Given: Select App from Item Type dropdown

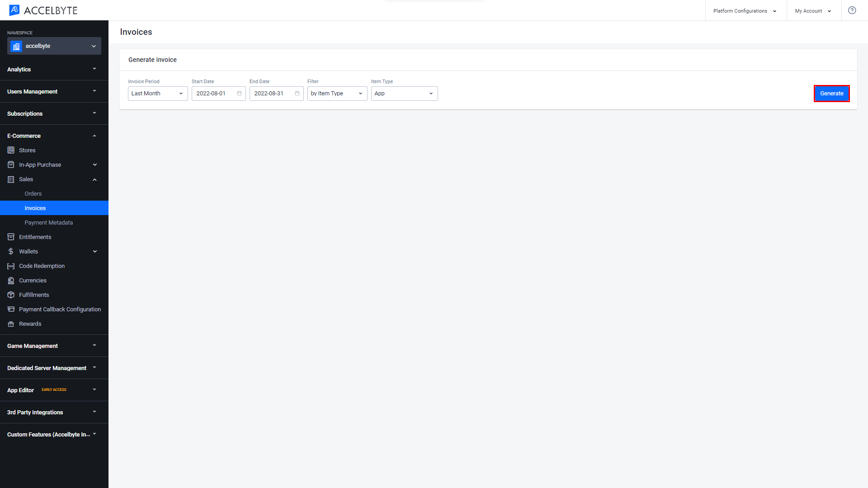Looking at the screenshot, I should click(x=404, y=94).
